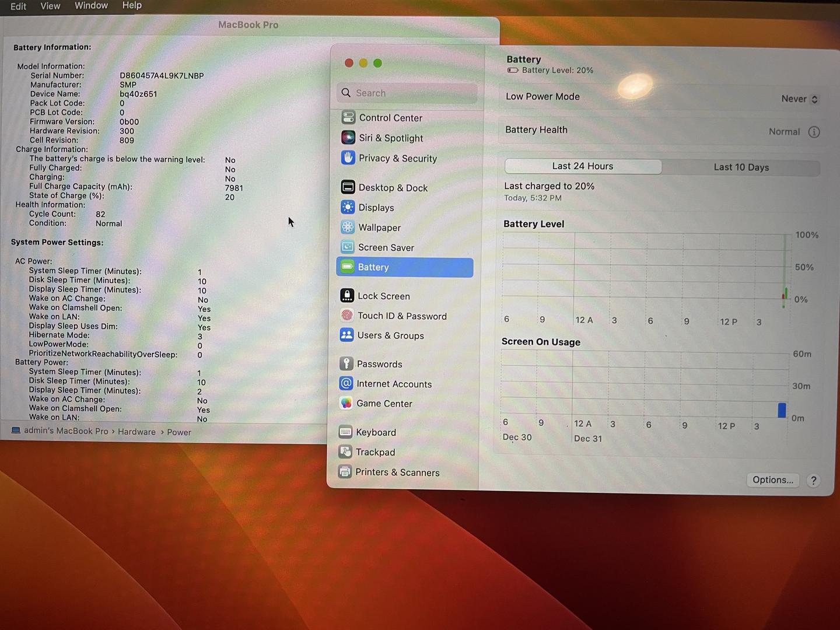
Task: Click the serial number D860457A4L9K7LNBP
Action: pyautogui.click(x=162, y=76)
